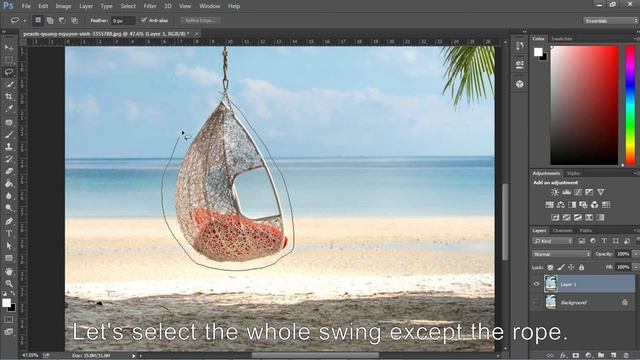This screenshot has height=360, width=640.
Task: Create a new group folder icon
Action: (x=601, y=356)
